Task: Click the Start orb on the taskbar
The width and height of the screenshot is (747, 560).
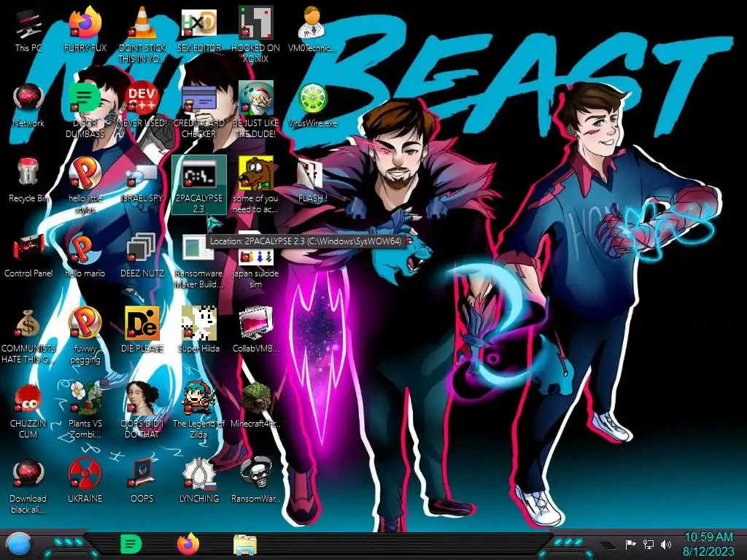Action: 18,545
